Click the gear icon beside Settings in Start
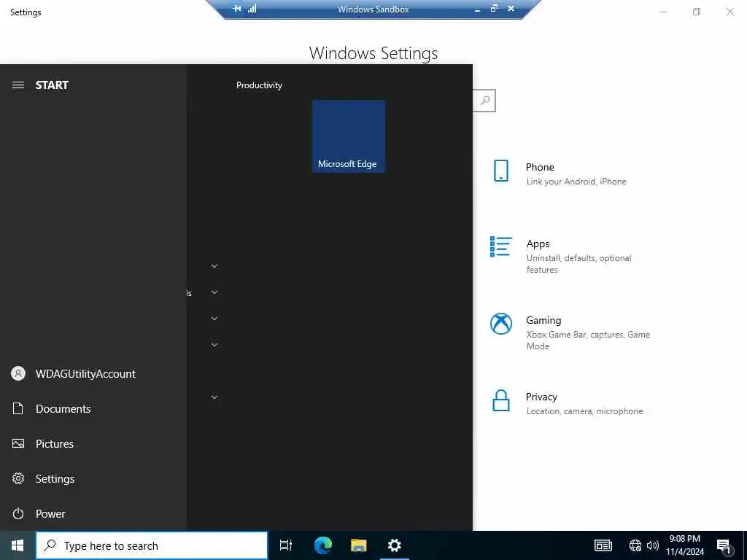The image size is (747, 560). click(x=18, y=478)
